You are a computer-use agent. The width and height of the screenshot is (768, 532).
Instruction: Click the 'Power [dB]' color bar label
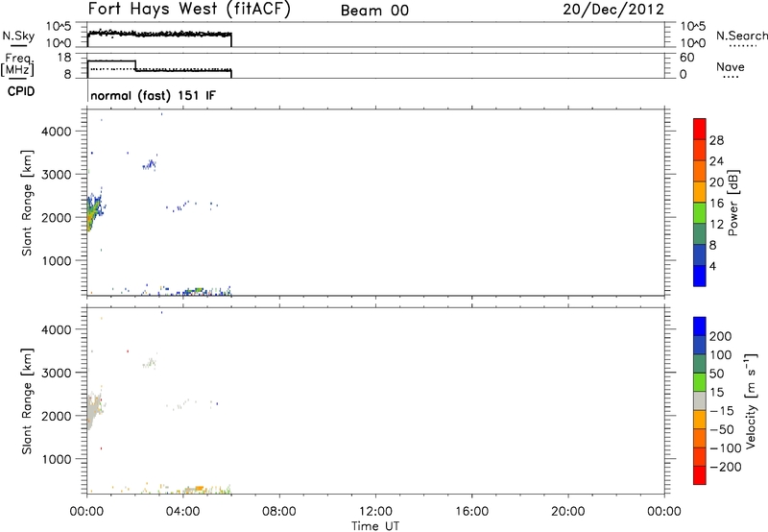(733, 203)
